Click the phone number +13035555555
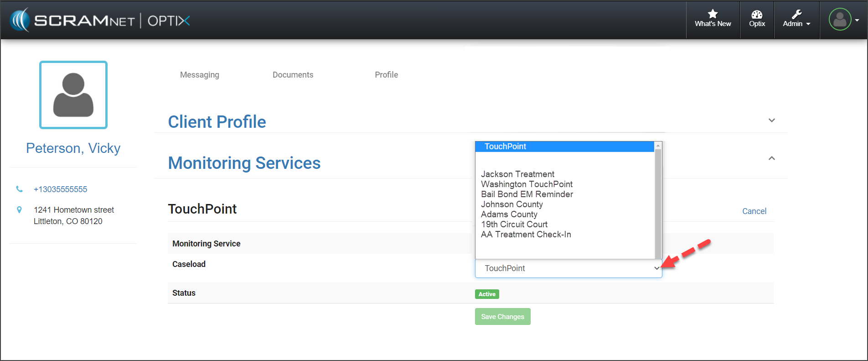868x361 pixels. coord(60,189)
